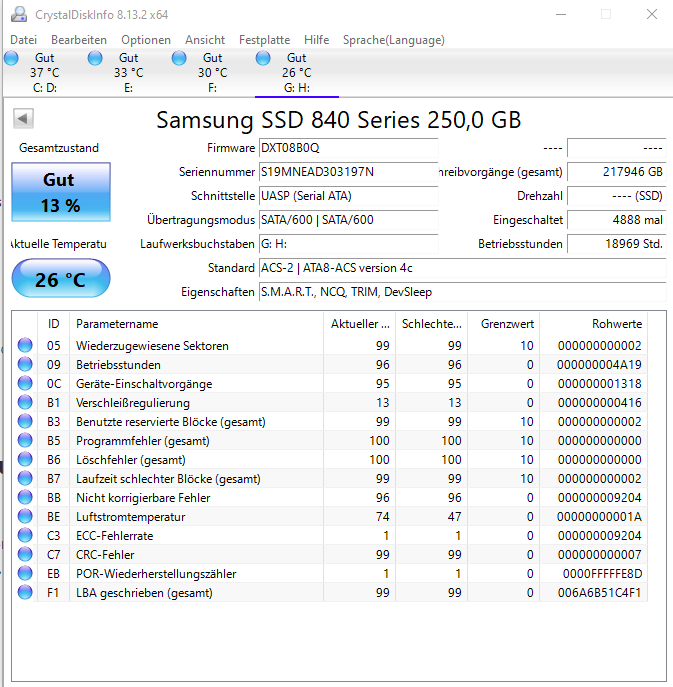Viewport: 673px width, 687px height.
Task: Click the Firmware field DXT08B0Q
Action: pyautogui.click(x=348, y=148)
